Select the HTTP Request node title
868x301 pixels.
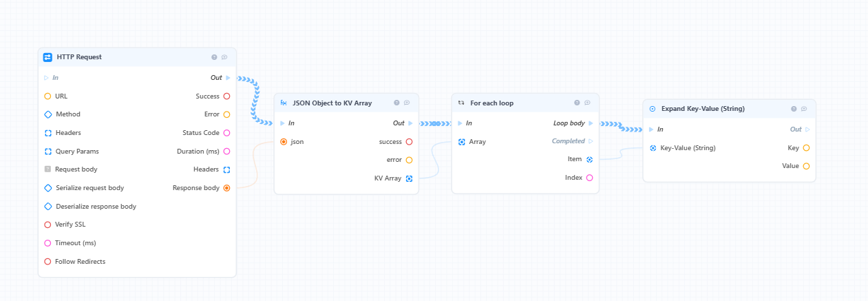pos(79,57)
